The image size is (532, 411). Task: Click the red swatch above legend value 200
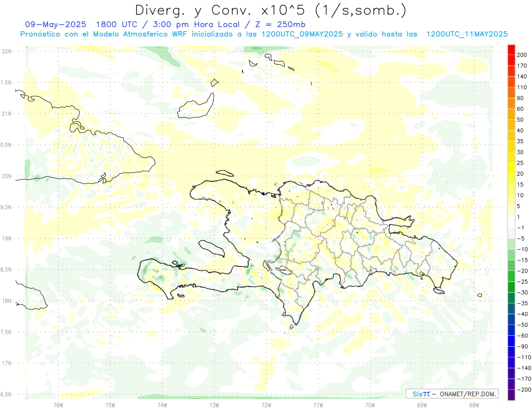coord(512,50)
